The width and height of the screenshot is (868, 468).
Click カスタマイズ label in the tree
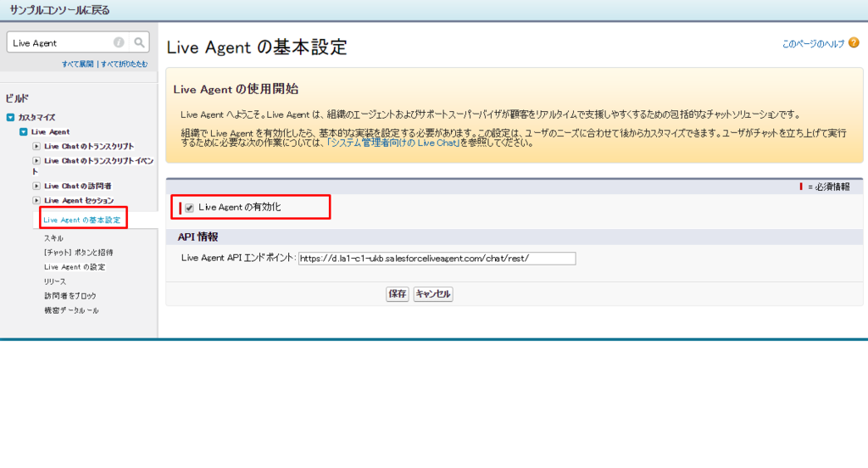(36, 117)
